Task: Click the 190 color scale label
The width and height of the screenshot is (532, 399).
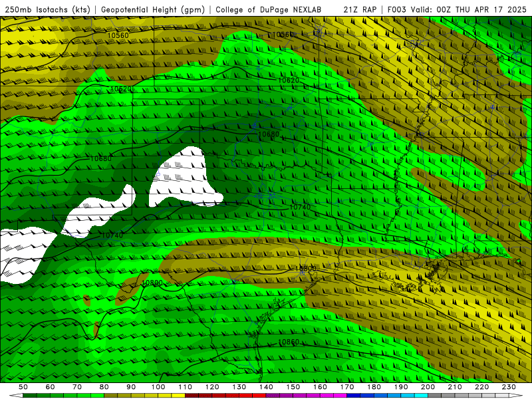Action: [x=401, y=387]
